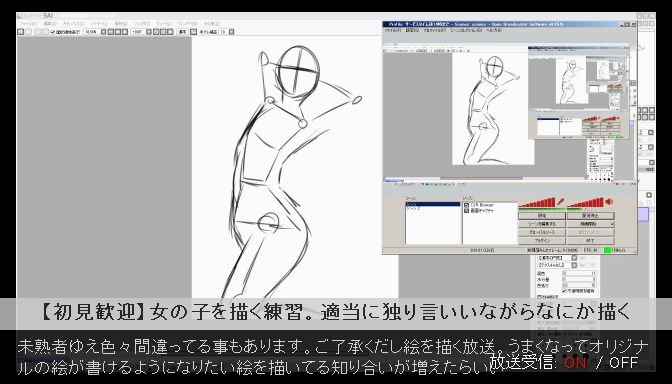The image size is (672, 384).
Task: Open SAI 編集 menu
Action: [50, 24]
